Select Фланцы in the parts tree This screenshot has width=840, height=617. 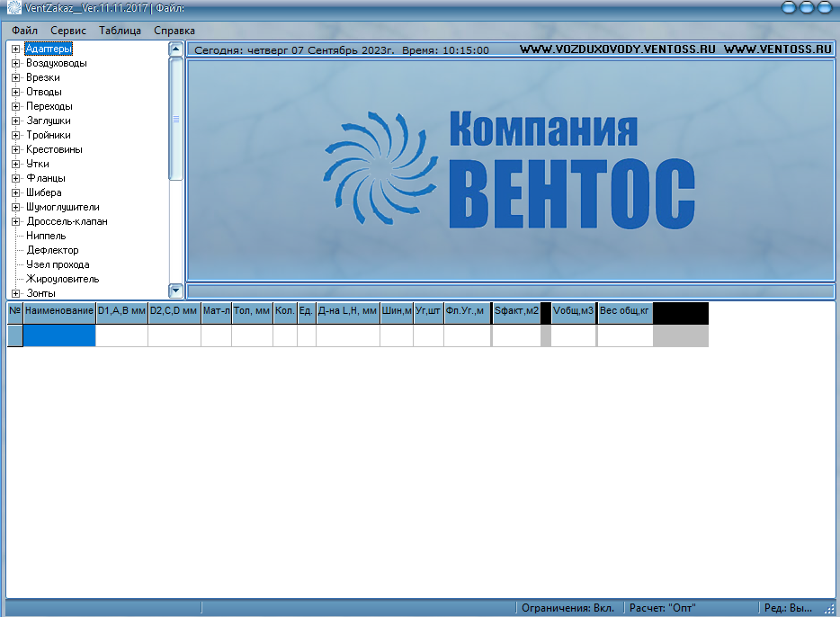click(46, 179)
